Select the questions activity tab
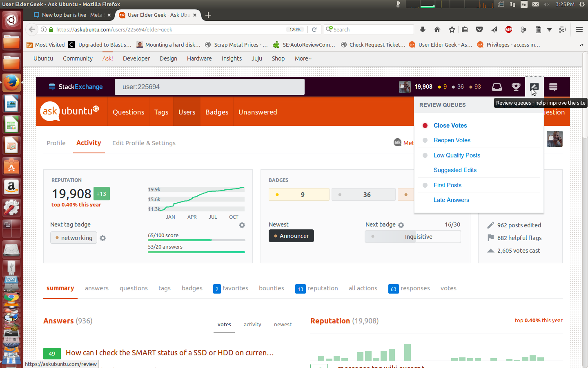 [x=134, y=288]
